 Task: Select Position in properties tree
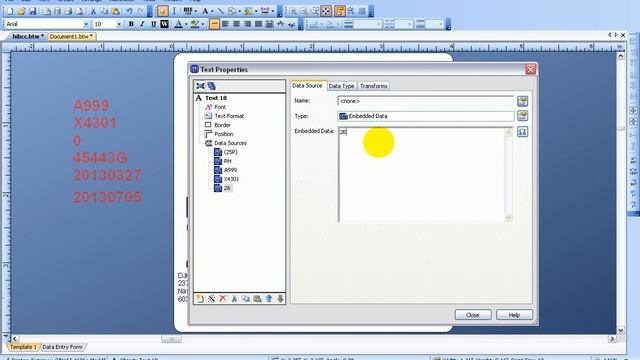click(x=224, y=134)
